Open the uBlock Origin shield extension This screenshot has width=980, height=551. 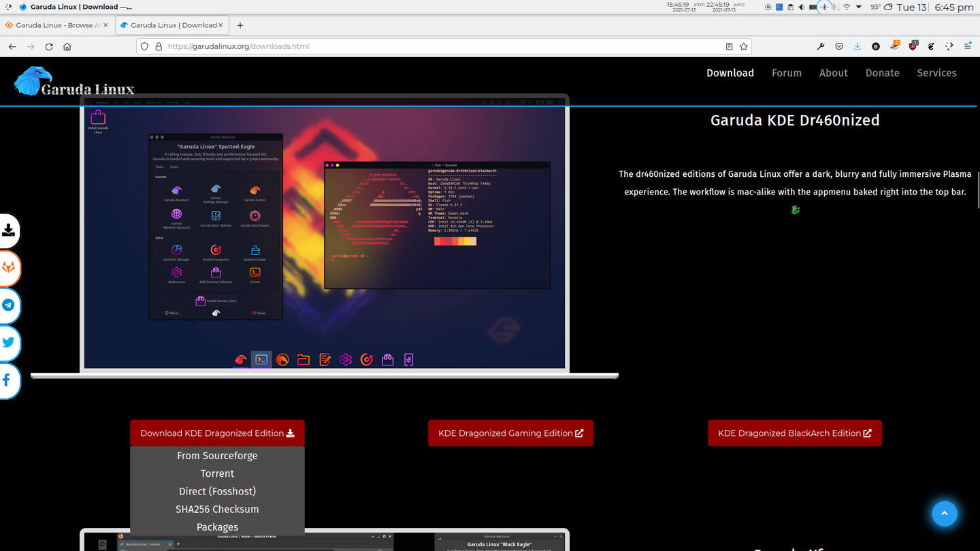(x=913, y=45)
